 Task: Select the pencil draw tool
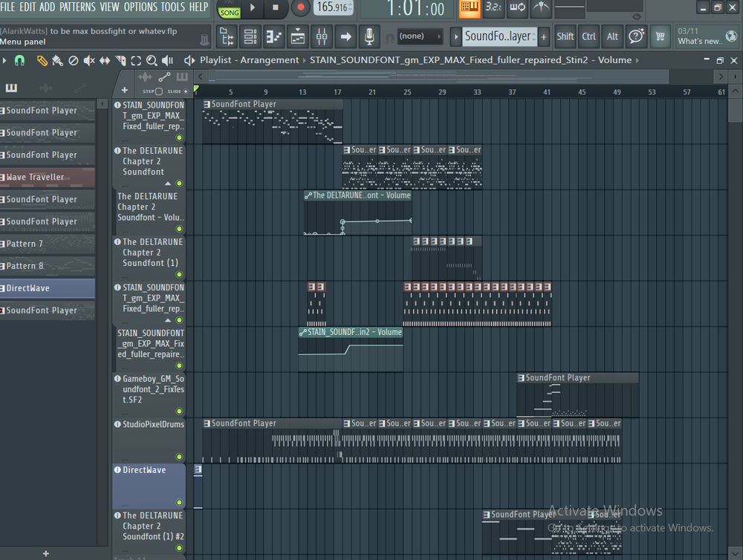(42, 60)
